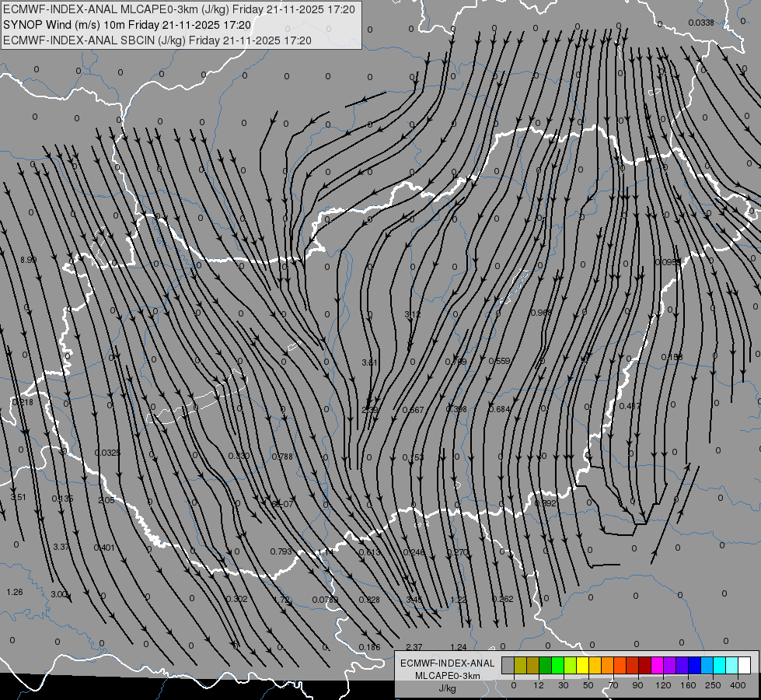Click the legend tick label 400
This screenshot has height=700, width=761.
point(738,685)
